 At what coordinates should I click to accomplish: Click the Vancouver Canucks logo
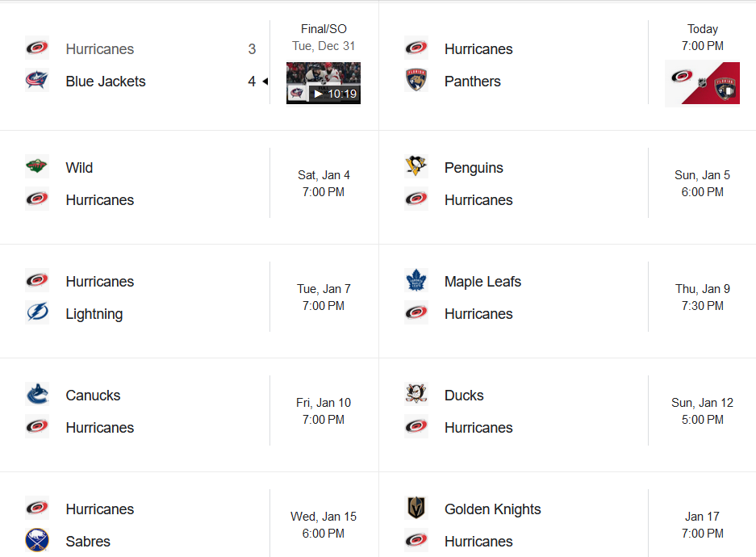point(37,395)
